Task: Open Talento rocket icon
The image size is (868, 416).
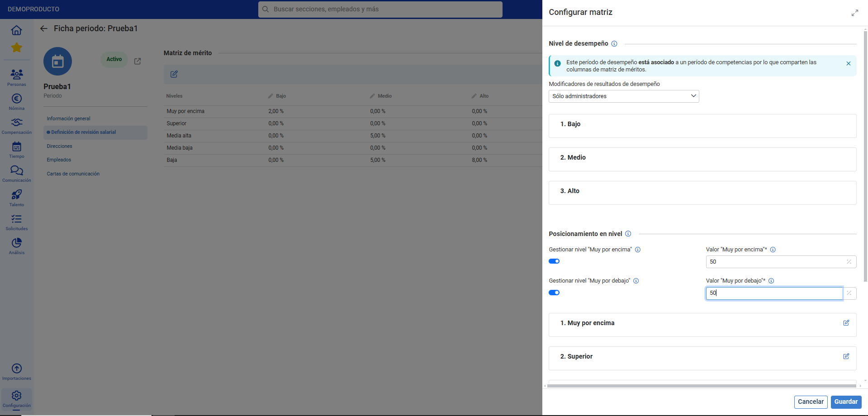Action: click(x=17, y=195)
